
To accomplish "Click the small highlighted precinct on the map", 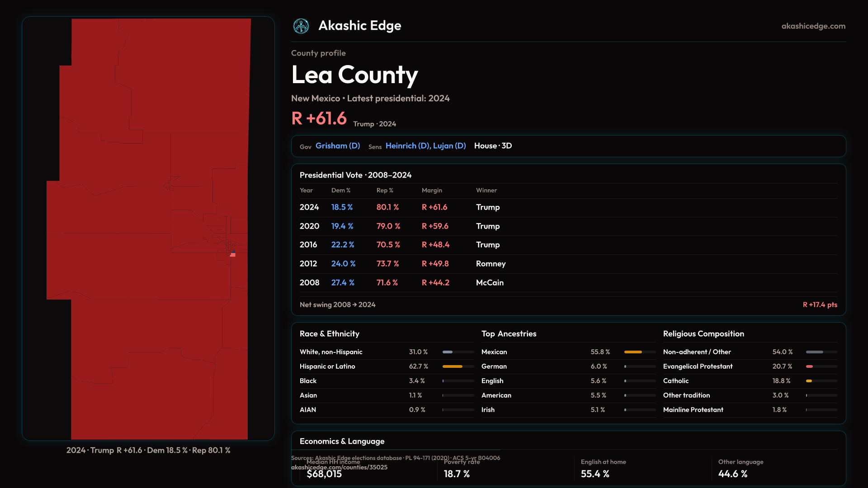I will coord(233,254).
